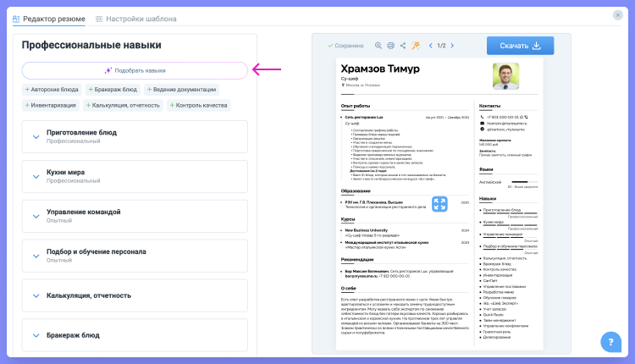
Task: Click the Подобрать навыки button
Action: [x=135, y=70]
